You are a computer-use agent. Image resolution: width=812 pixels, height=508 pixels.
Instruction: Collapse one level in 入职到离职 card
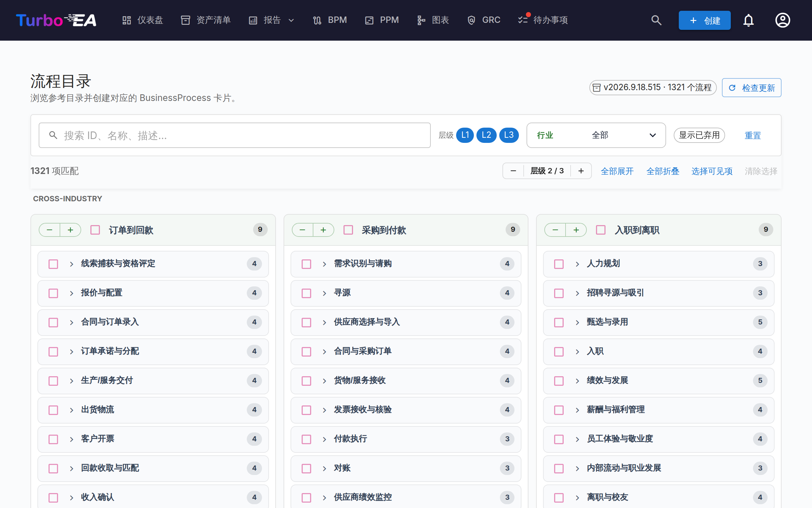(555, 230)
